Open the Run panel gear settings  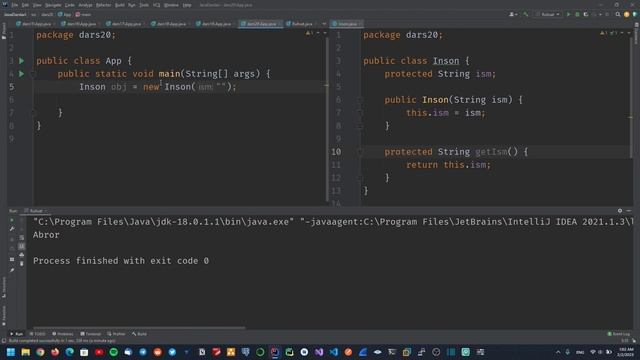click(620, 211)
